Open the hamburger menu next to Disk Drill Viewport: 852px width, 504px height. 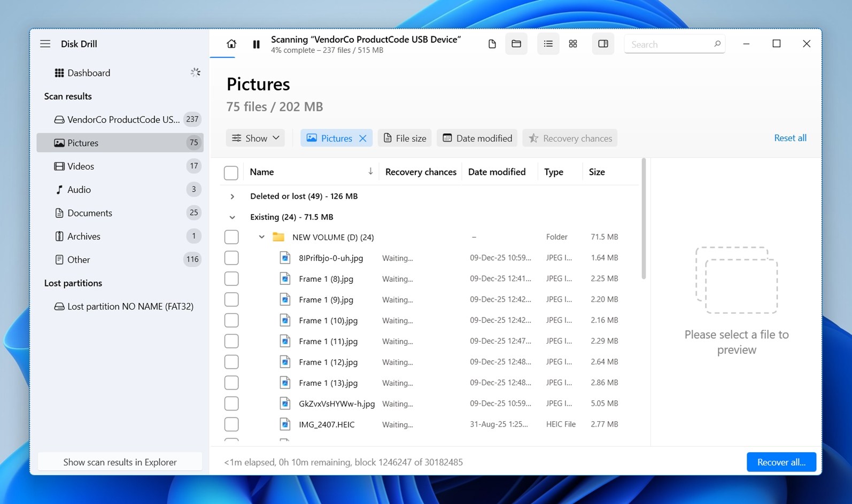(45, 44)
